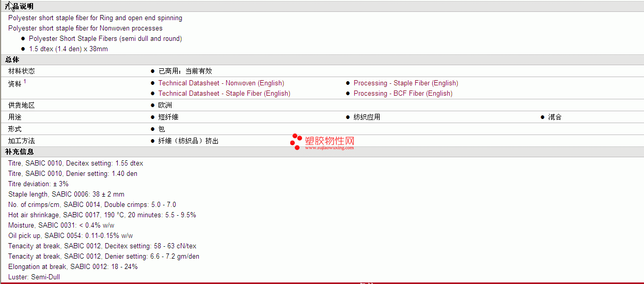Click the line 'Decitex setting: 1.55 dtex'

(76, 163)
